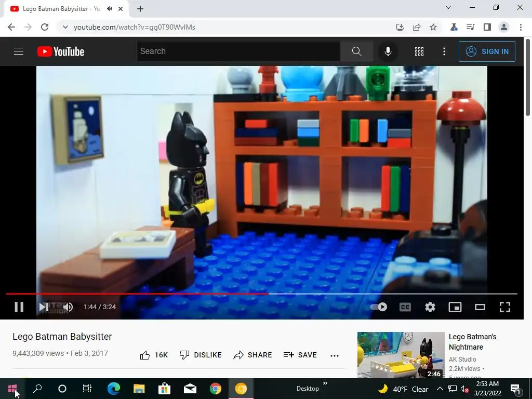This screenshot has height=399, width=532.
Task: Go back to the previous page
Action: click(x=11, y=27)
